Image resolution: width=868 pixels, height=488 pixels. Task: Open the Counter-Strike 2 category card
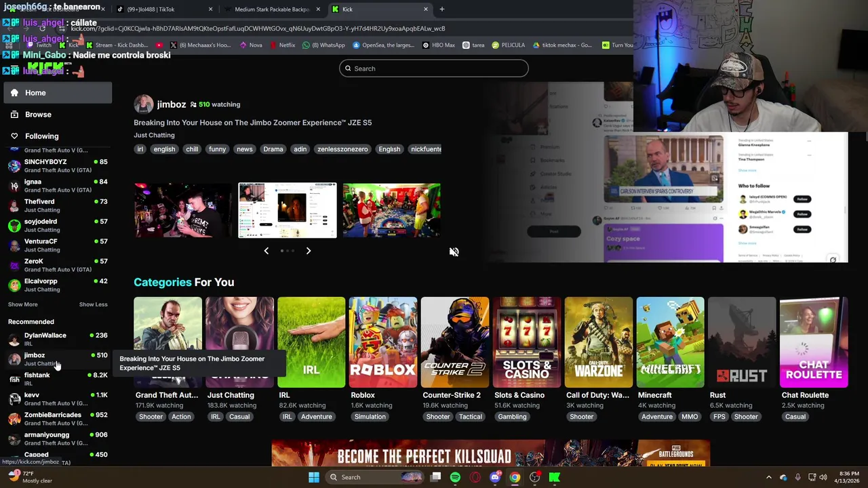pyautogui.click(x=455, y=342)
